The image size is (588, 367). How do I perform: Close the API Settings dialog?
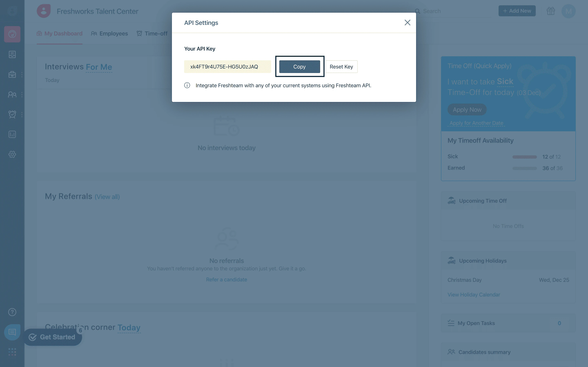click(x=407, y=23)
